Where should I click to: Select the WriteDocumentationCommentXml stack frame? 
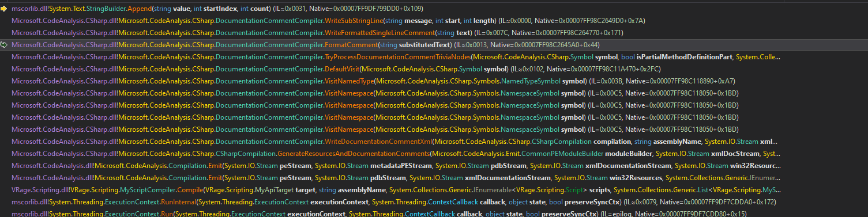pos(434,142)
